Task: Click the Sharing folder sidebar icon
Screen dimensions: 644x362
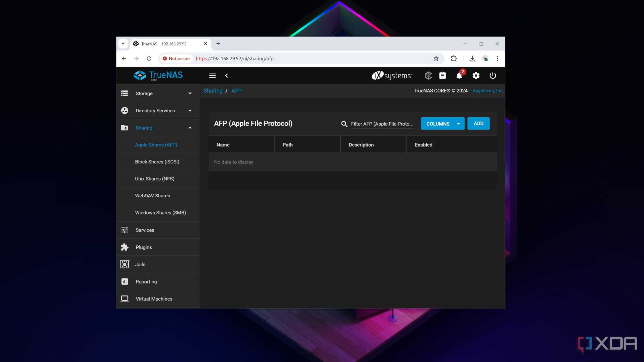Action: tap(124, 128)
